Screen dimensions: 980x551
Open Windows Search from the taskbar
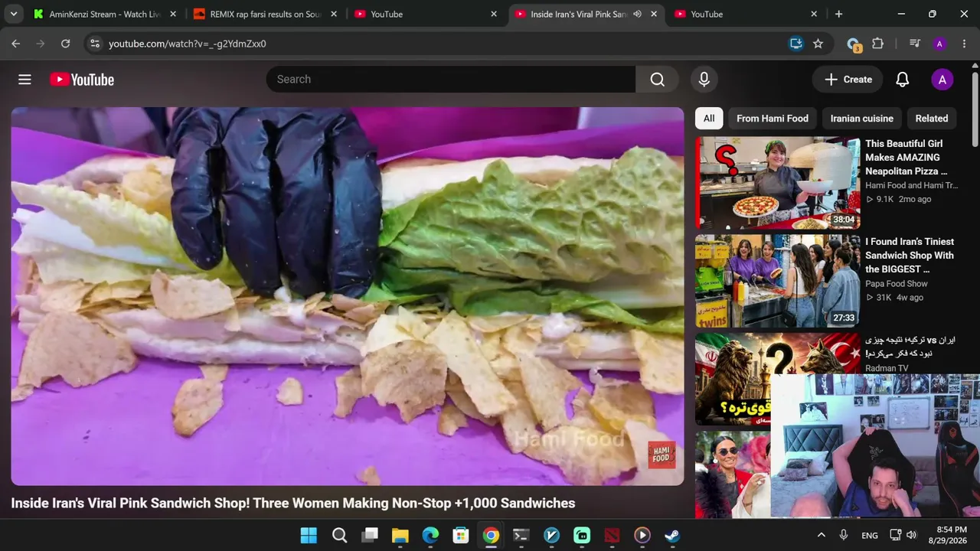[x=339, y=535]
